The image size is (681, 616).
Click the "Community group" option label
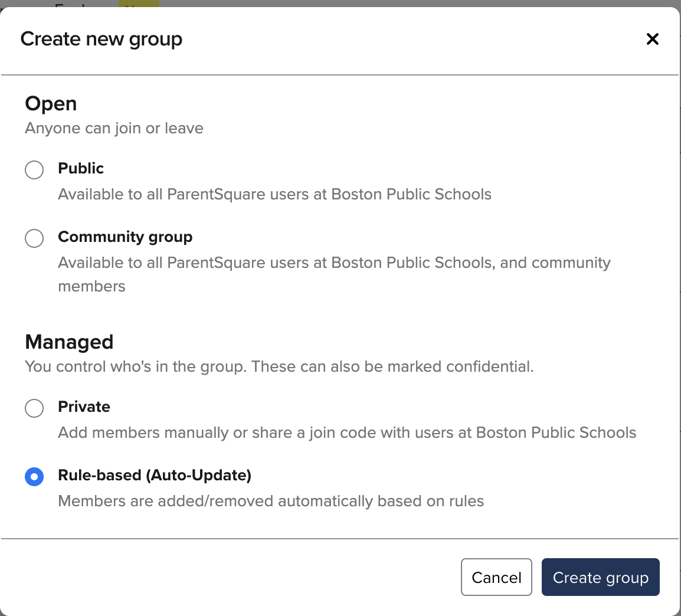click(x=125, y=237)
